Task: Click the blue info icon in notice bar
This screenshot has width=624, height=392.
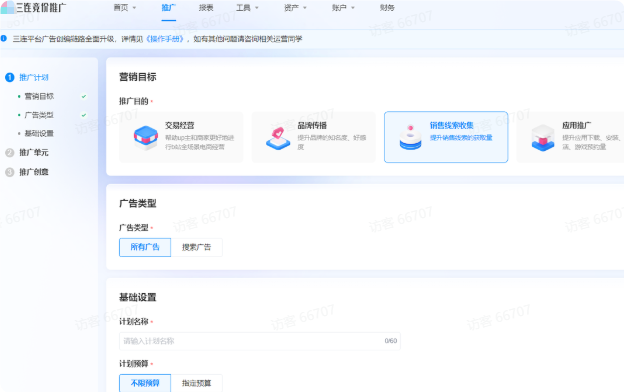Action: pyautogui.click(x=4, y=39)
